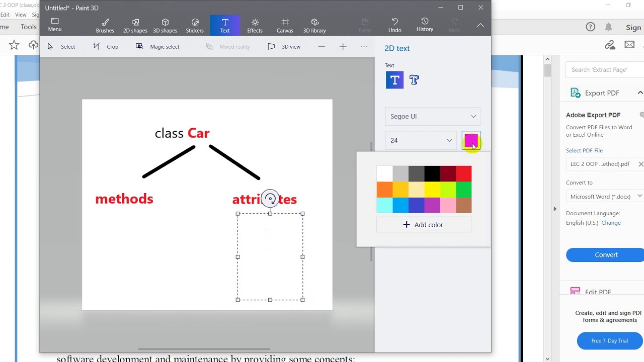Select the 3D text mode button

point(414,80)
